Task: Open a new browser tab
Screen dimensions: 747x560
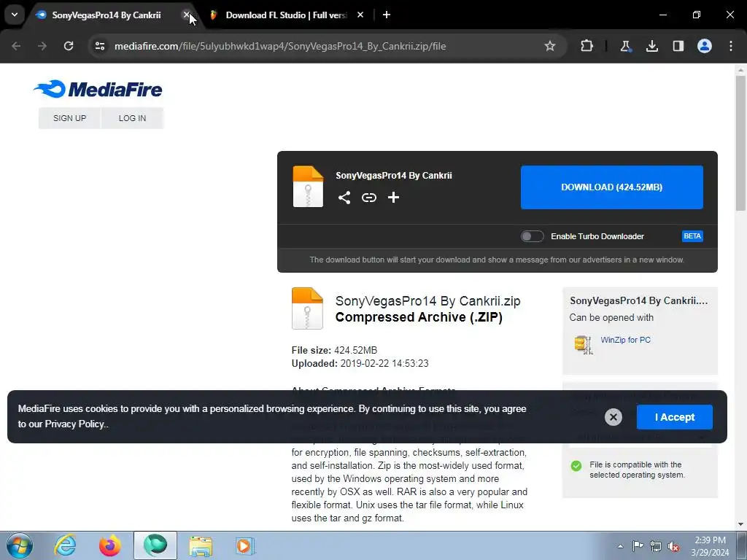Action: pyautogui.click(x=387, y=15)
